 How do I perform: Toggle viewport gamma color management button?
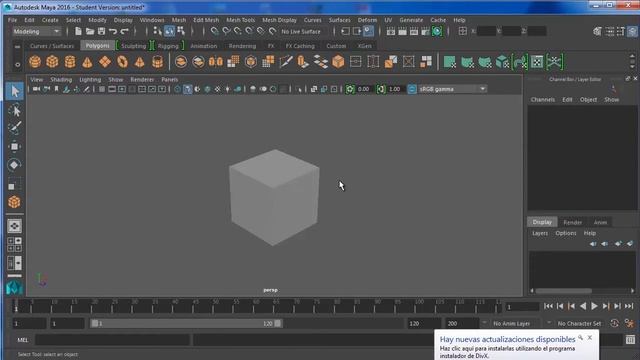(412, 89)
